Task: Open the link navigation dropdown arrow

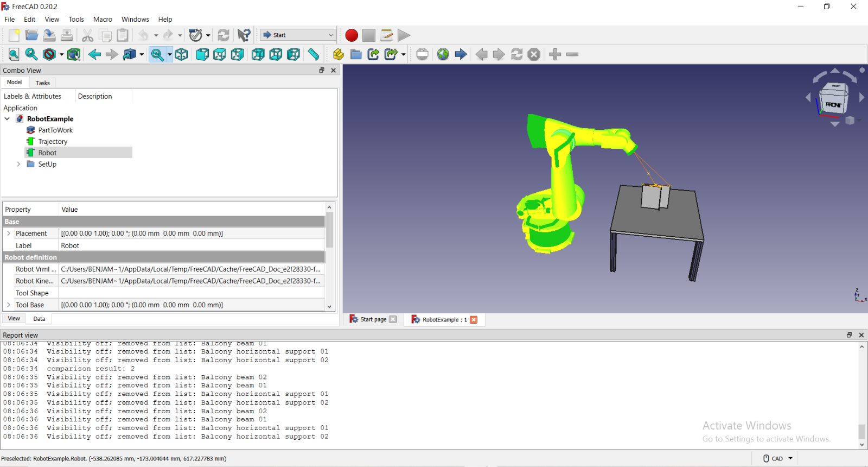Action: (x=142, y=55)
